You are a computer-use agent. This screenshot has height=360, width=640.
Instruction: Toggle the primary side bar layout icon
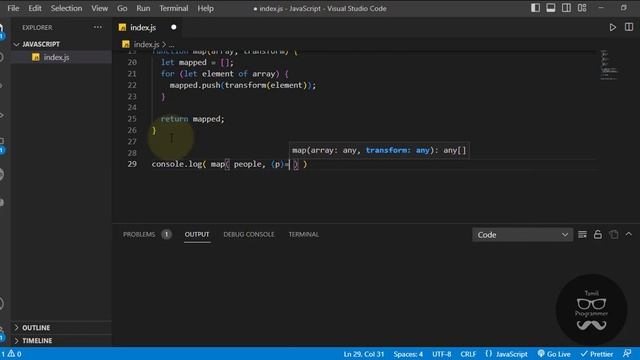(x=535, y=8)
